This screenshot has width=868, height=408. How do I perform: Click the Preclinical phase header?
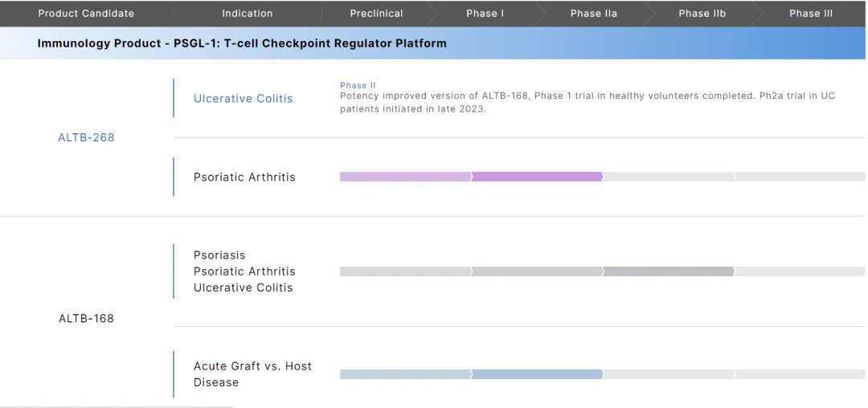click(376, 14)
